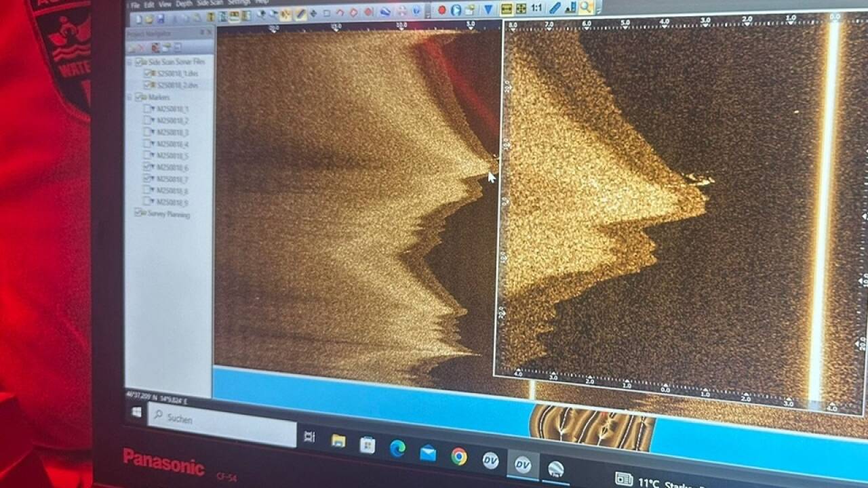Toggle the S250010_1.dvs file checkbox

pos(148,73)
